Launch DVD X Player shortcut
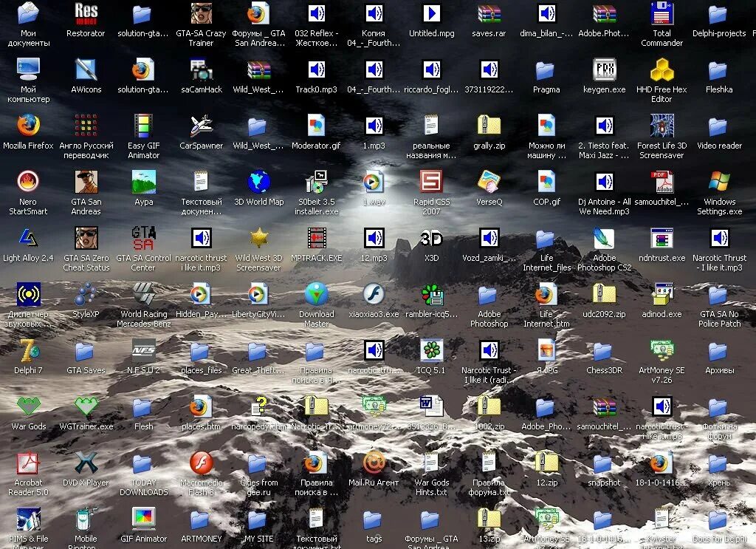The width and height of the screenshot is (756, 549). point(86,463)
